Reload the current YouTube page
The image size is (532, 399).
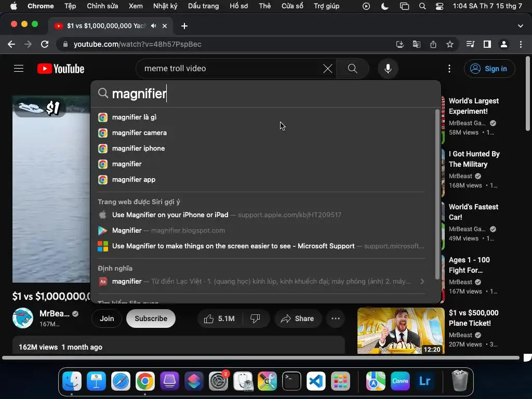click(x=45, y=44)
